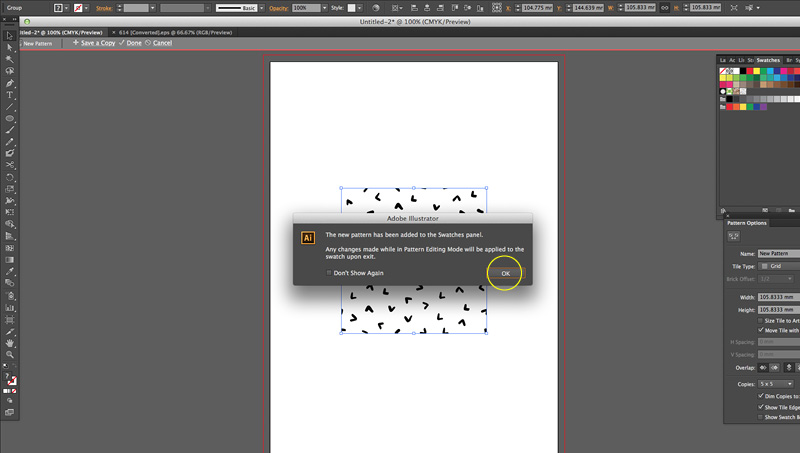Pick the yellow swatch in Swatches panel
Screen dimensions: 800x453
click(x=757, y=71)
